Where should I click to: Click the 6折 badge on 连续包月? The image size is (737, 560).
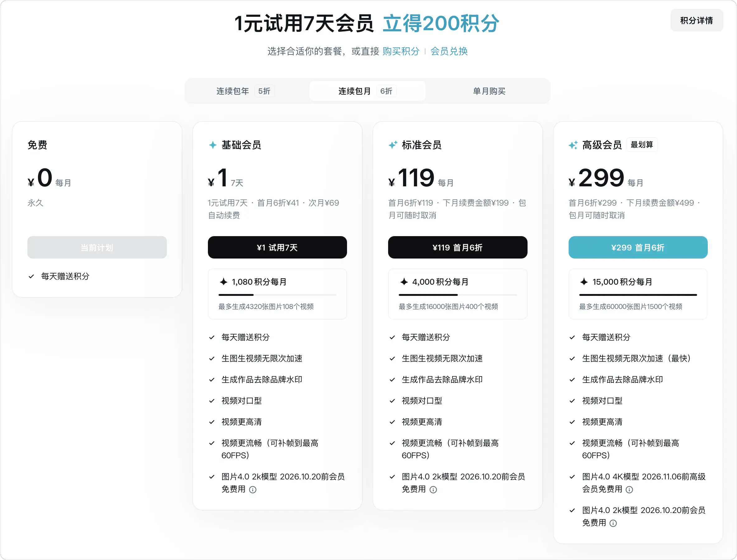click(386, 91)
